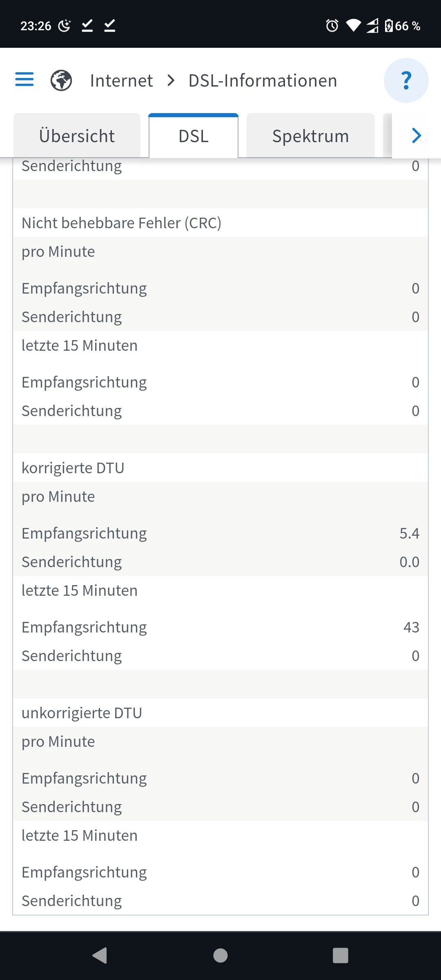Tap the Android back navigation button
The width and height of the screenshot is (441, 980).
(x=100, y=955)
